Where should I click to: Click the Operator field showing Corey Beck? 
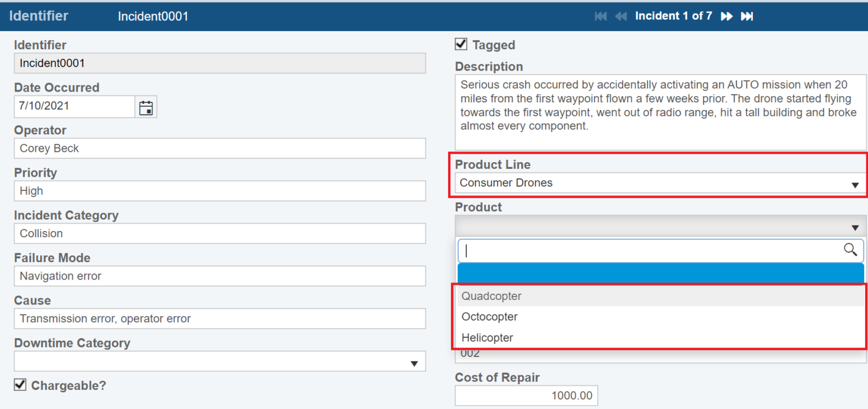coord(220,148)
